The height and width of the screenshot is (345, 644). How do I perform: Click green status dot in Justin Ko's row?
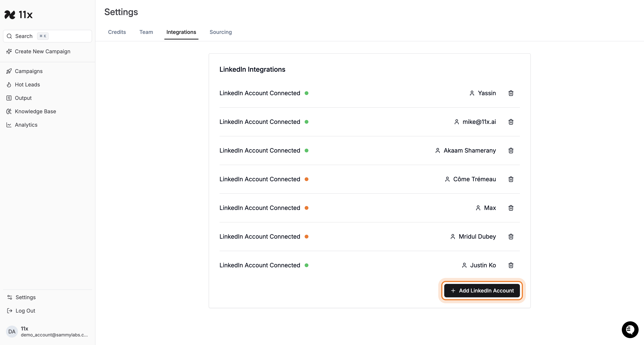(307, 265)
